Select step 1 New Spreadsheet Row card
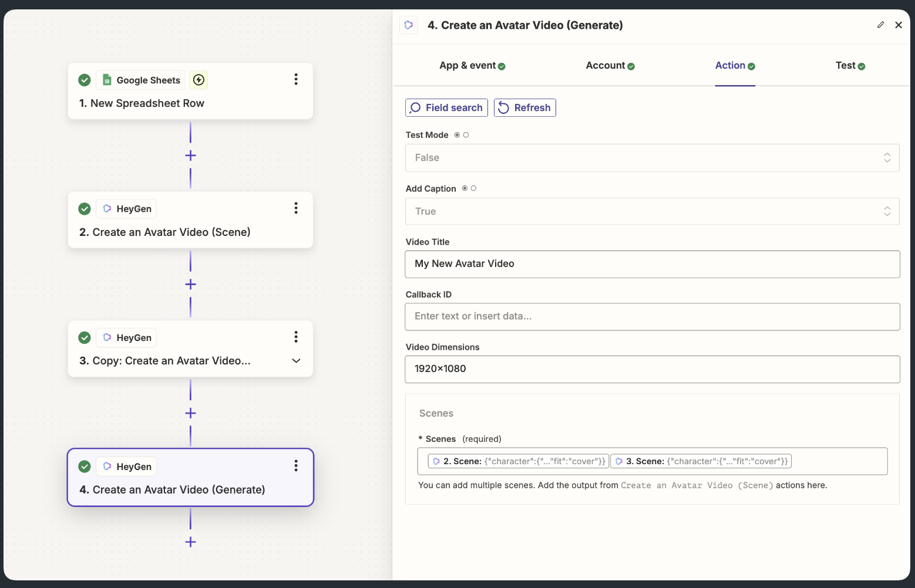This screenshot has width=915, height=588. (x=190, y=91)
